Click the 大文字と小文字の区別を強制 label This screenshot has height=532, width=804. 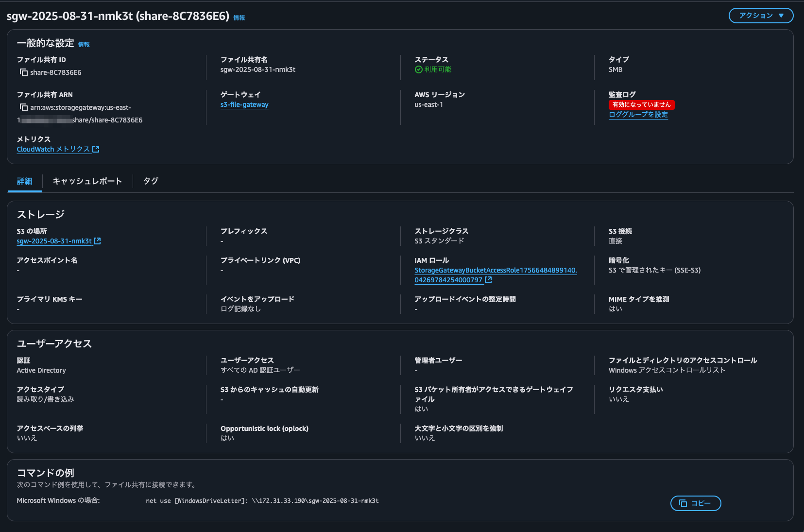click(x=459, y=429)
